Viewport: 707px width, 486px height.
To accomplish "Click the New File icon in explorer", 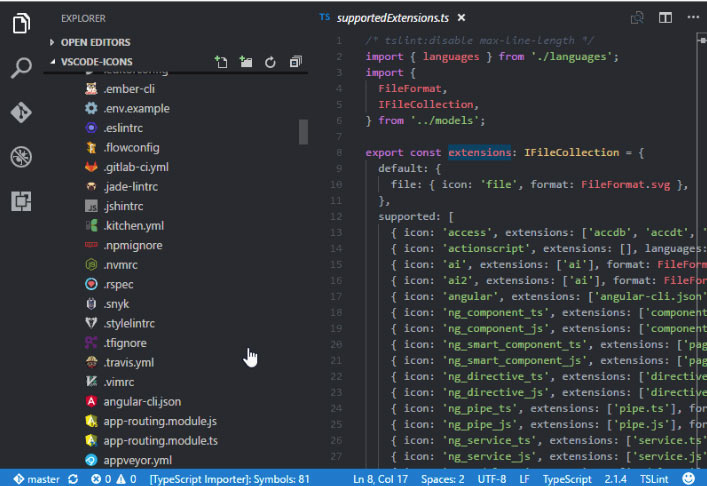I will click(221, 62).
